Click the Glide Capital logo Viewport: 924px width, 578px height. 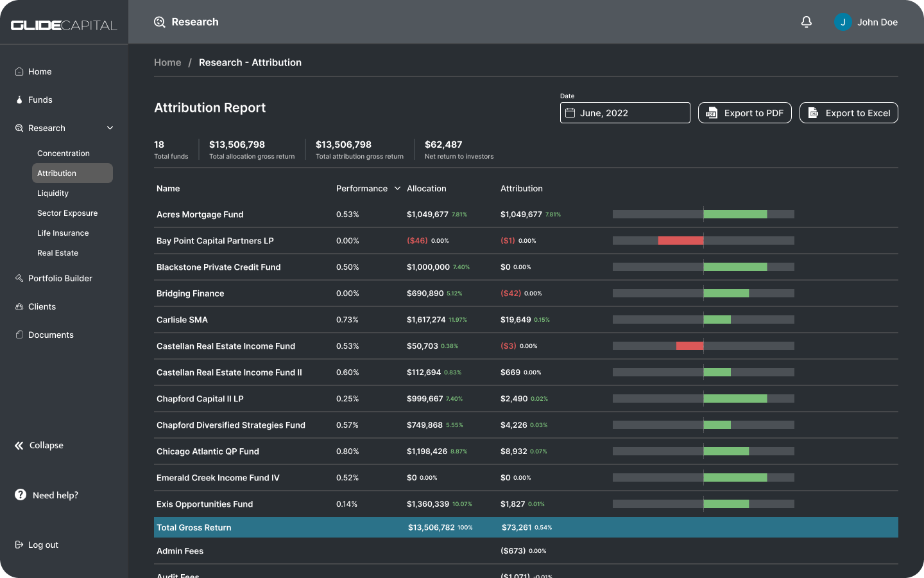click(64, 25)
